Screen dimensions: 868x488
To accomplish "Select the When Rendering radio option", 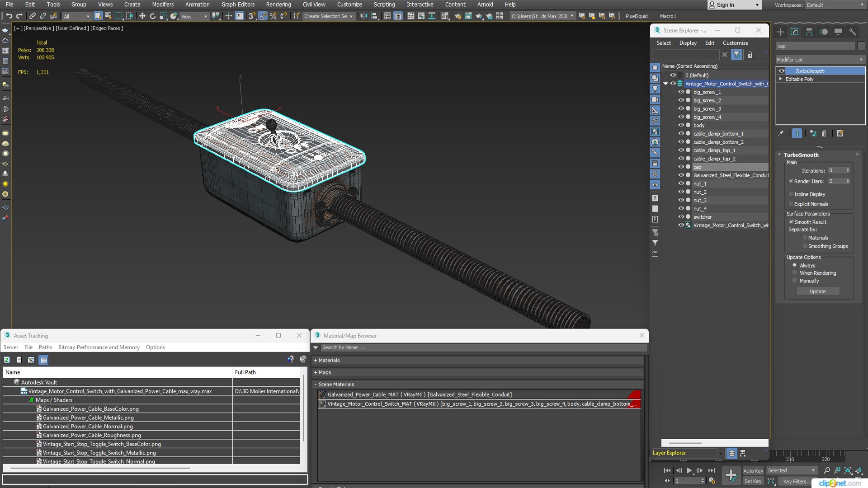I will (794, 273).
